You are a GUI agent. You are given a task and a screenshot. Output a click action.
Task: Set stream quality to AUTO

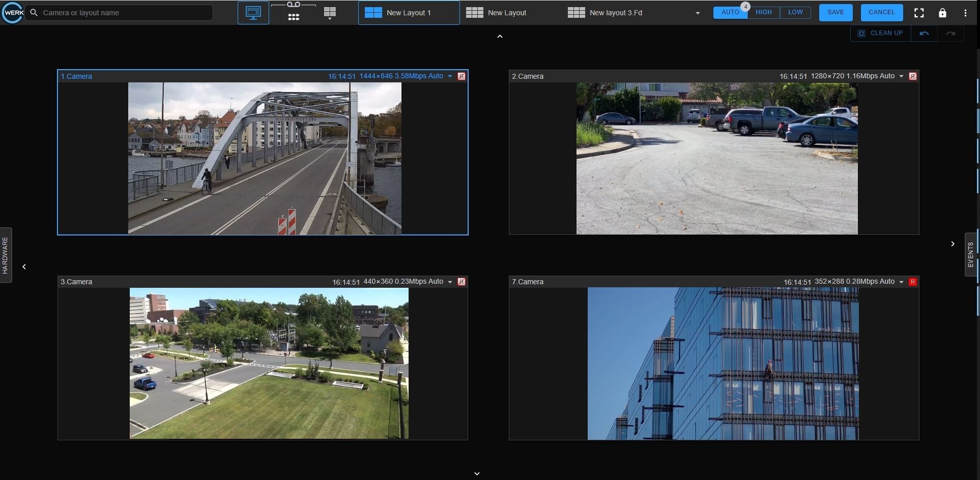(730, 12)
